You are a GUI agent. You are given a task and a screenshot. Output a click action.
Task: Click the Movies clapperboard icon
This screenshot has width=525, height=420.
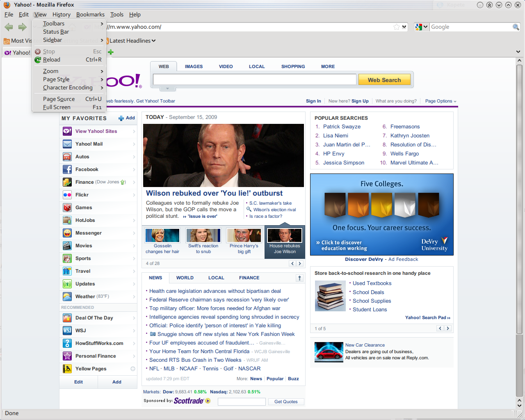[x=67, y=246]
